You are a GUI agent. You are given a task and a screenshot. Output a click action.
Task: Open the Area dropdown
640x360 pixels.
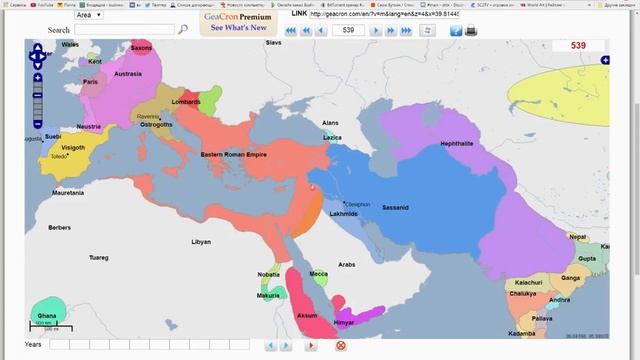coord(89,15)
